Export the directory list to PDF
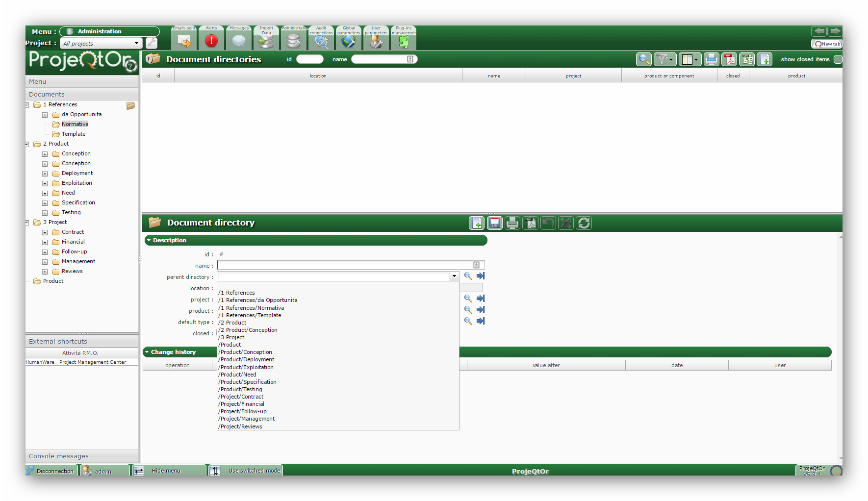 pos(729,60)
